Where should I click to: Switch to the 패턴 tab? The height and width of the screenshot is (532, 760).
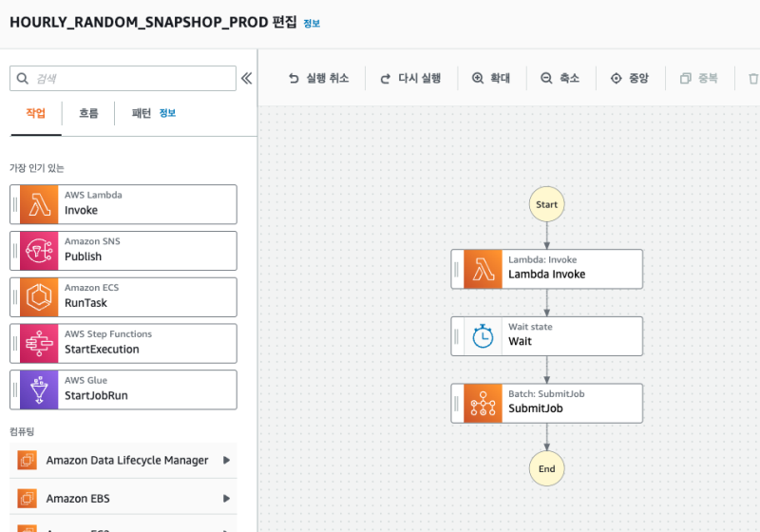pos(142,113)
